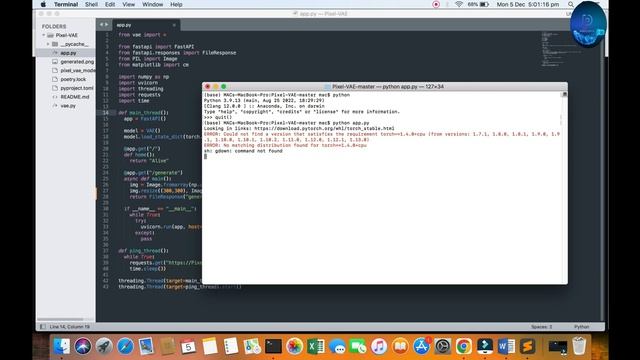Open Launchpad rocket icon in Dock
This screenshot has width=640, height=360.
coord(104,347)
